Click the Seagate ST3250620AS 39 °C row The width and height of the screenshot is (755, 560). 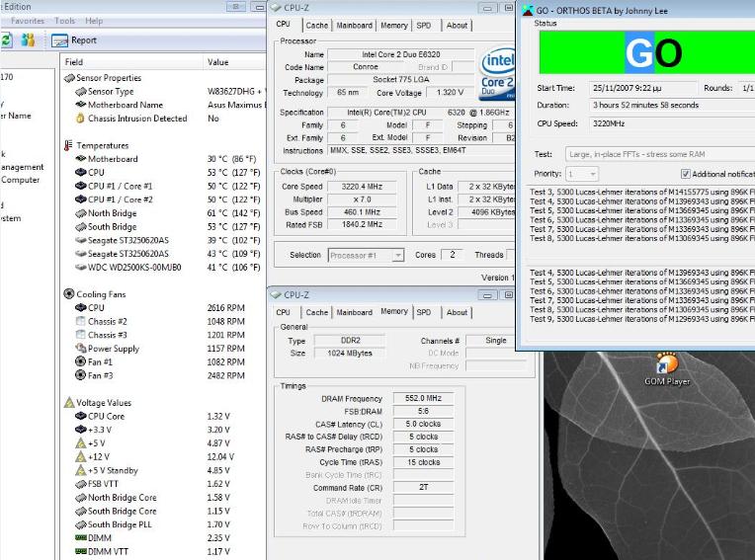coord(164,240)
